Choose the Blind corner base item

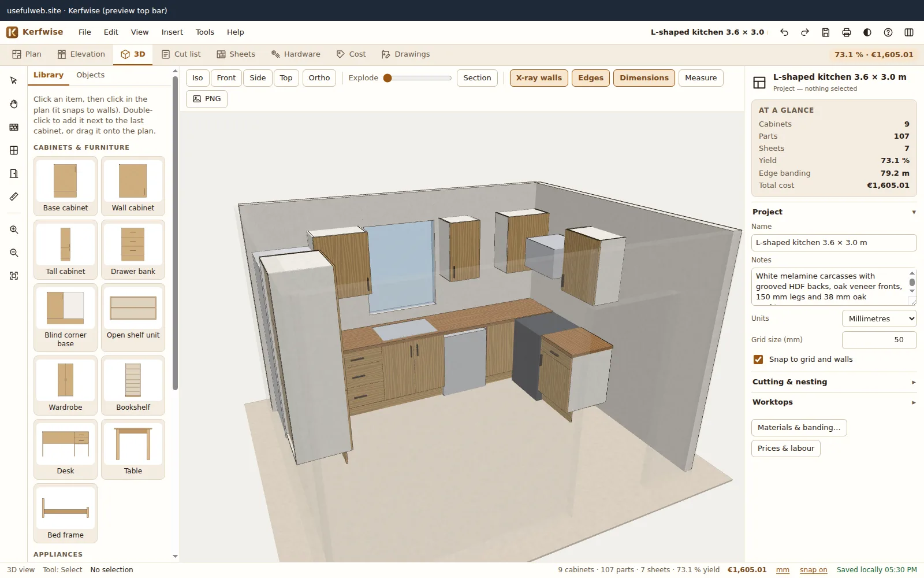[x=65, y=317]
